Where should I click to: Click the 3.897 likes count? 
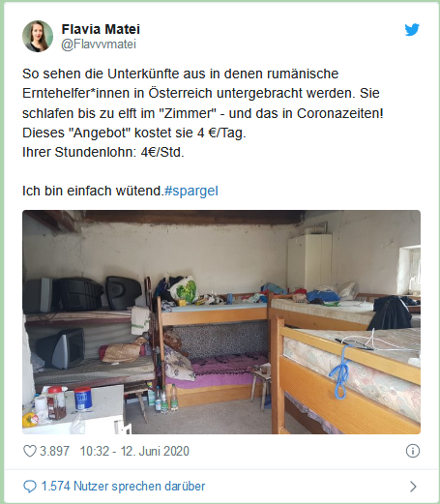[54, 451]
